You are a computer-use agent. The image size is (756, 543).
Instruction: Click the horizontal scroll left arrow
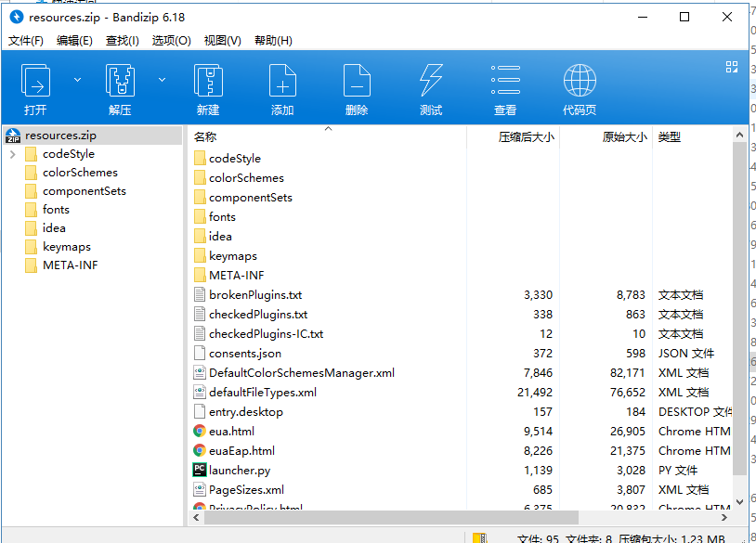point(196,518)
